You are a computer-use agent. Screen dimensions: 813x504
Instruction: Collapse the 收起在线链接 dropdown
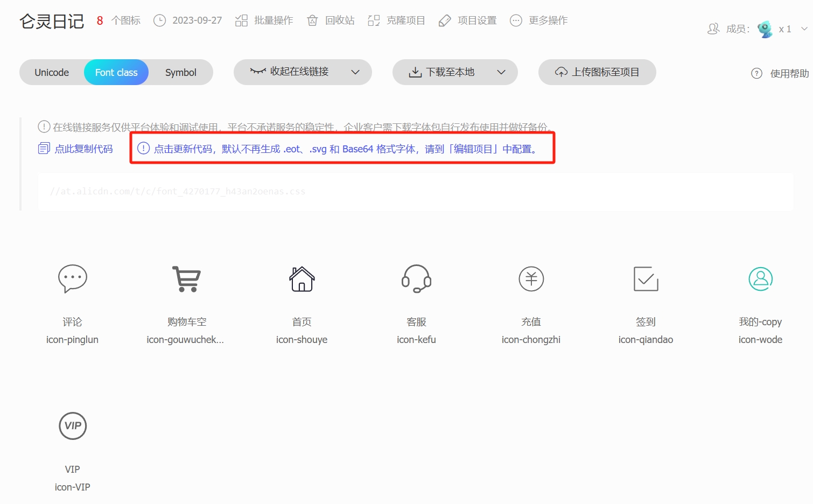(303, 72)
